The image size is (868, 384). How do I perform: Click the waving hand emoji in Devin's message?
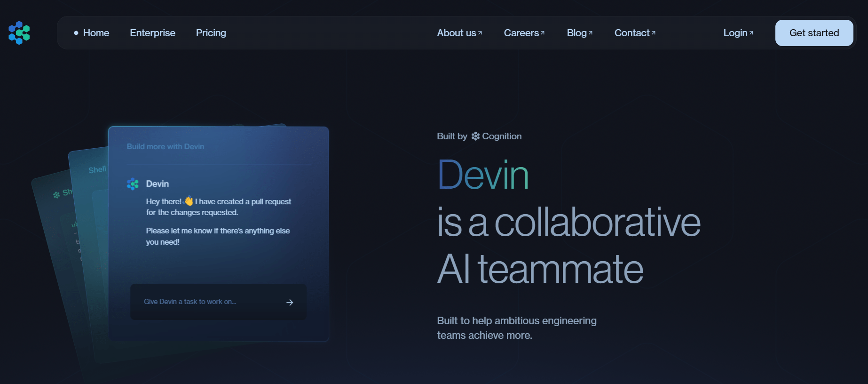coord(189,201)
